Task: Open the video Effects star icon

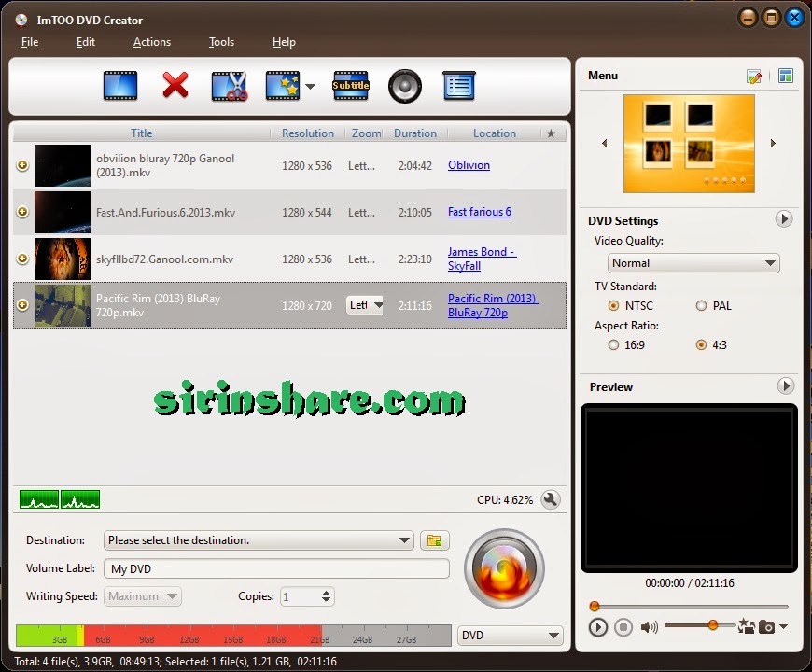Action: click(x=283, y=86)
